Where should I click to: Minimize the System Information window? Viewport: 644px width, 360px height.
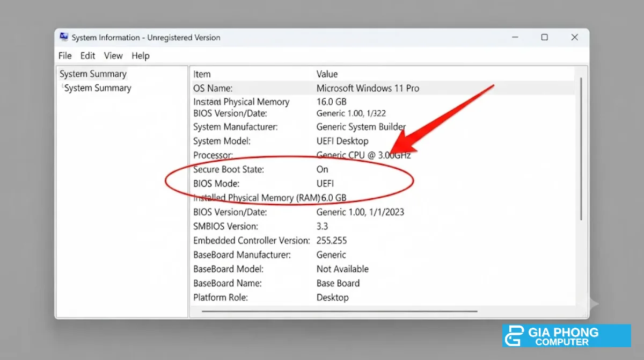(515, 37)
